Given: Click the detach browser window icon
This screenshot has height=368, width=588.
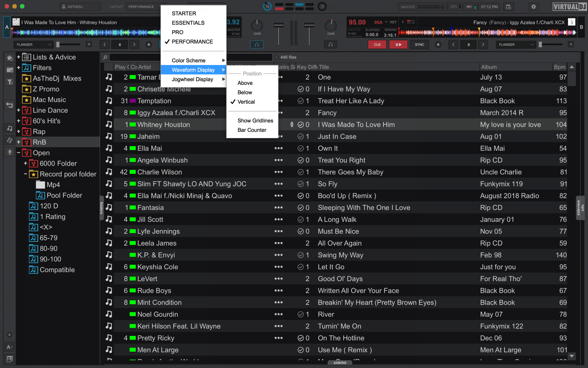Looking at the screenshot, I should [10, 359].
